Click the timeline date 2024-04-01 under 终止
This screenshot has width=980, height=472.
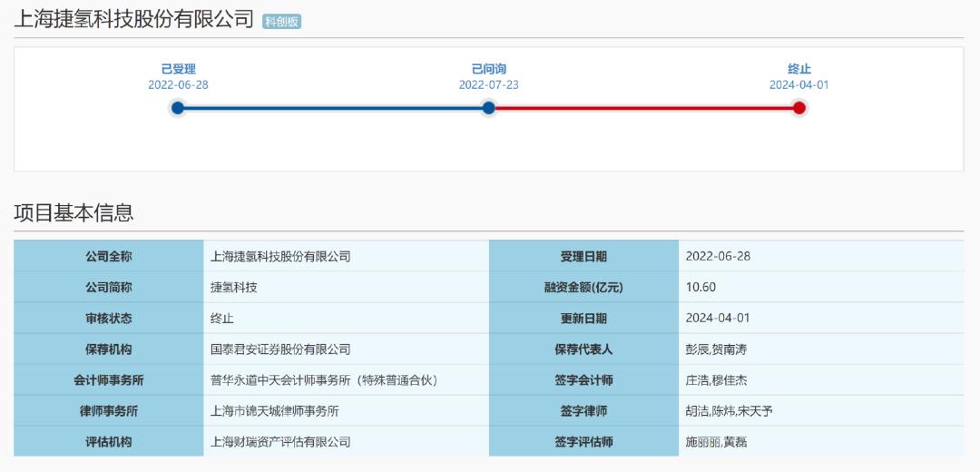tap(799, 85)
